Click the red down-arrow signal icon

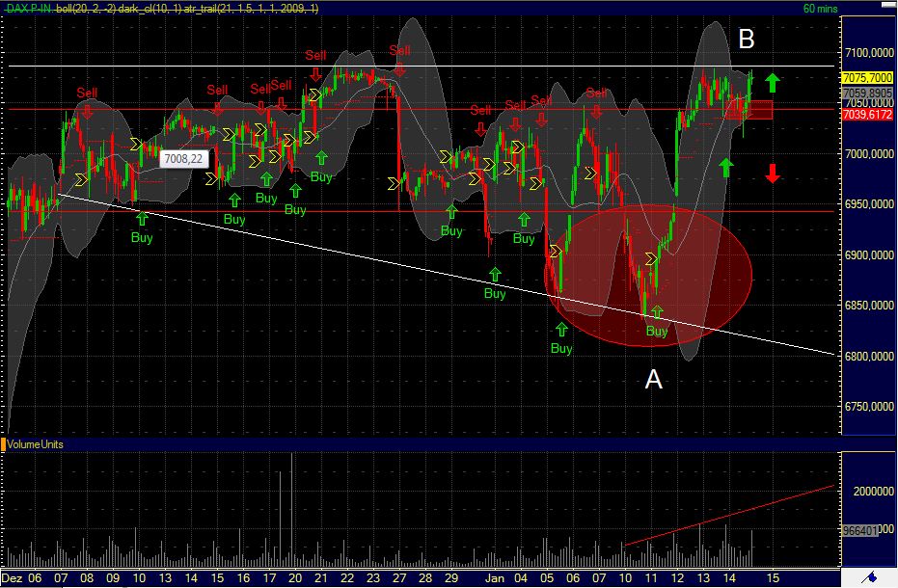773,174
